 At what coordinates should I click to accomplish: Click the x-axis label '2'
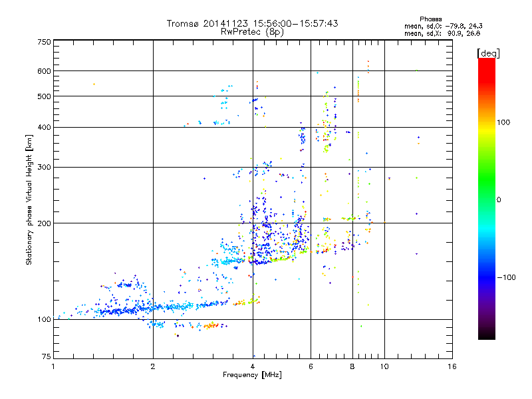pos(153,366)
